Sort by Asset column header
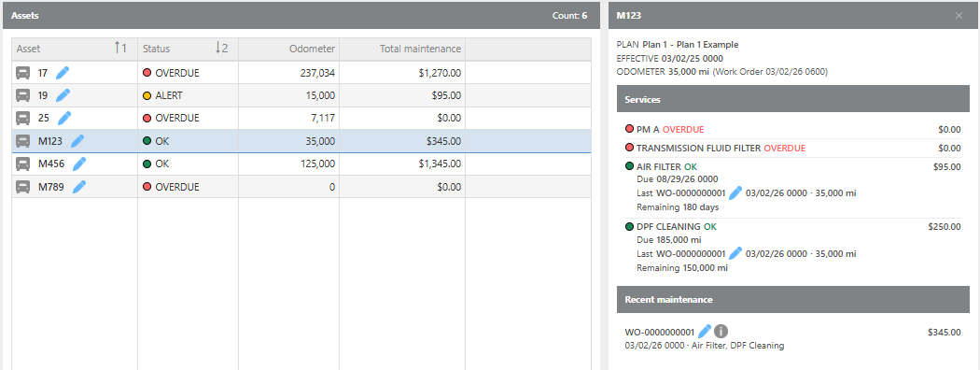980x370 pixels. 75,49
